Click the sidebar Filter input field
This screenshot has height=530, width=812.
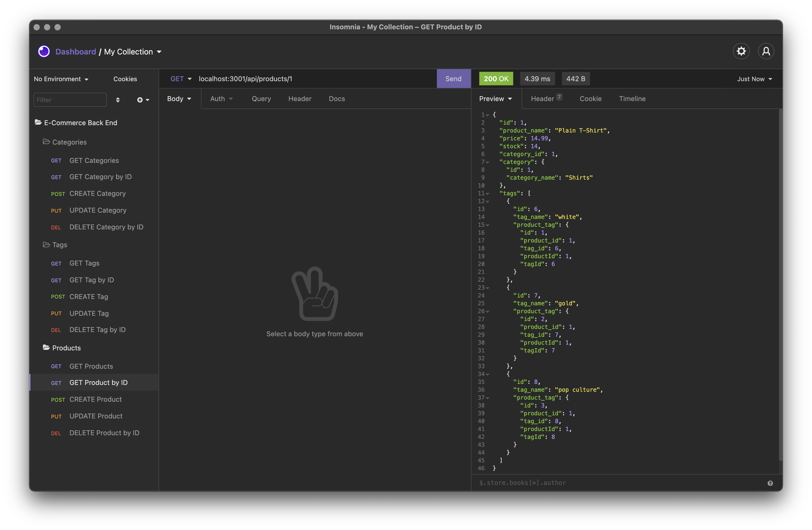click(x=70, y=100)
